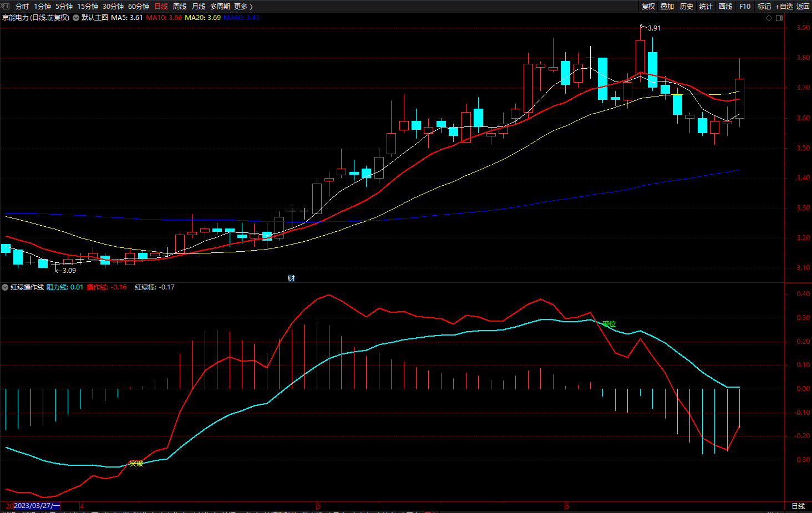Viewport: 812px width, 513px height.
Task: Click the 红绿棒: -0.17 readout
Action: click(155, 287)
